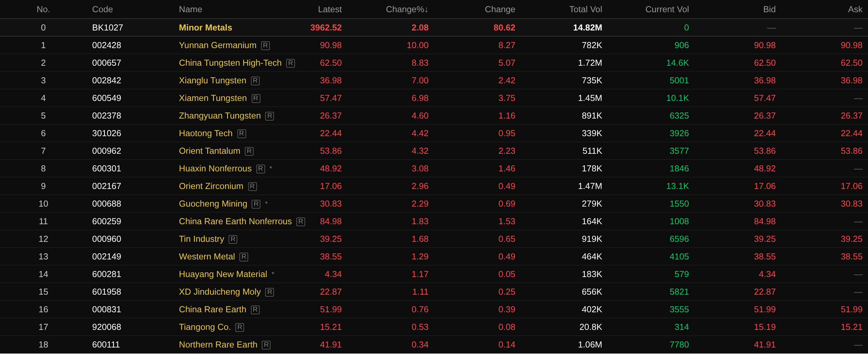This screenshot has height=359, width=868.
Task: Sort by the Latest column header
Action: coord(330,9)
